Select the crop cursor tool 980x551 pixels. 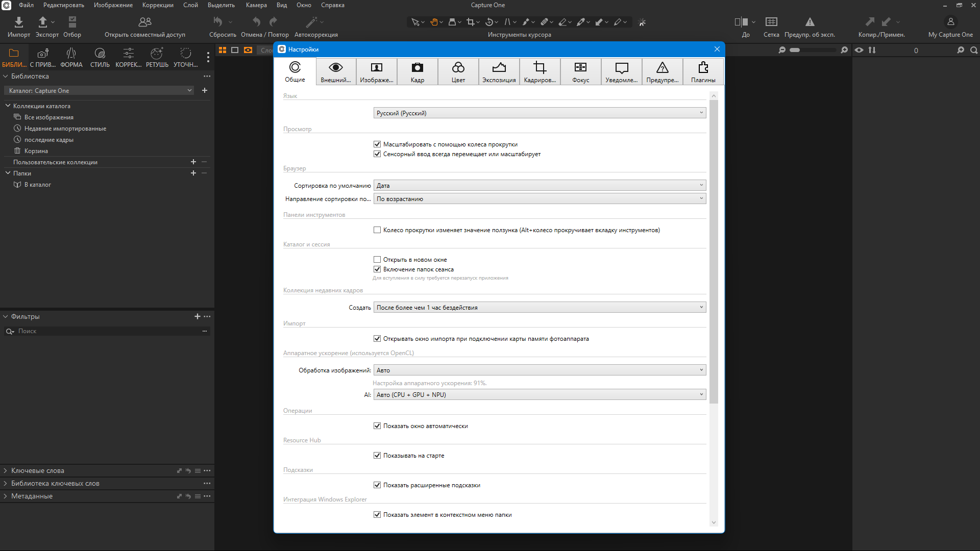470,22
